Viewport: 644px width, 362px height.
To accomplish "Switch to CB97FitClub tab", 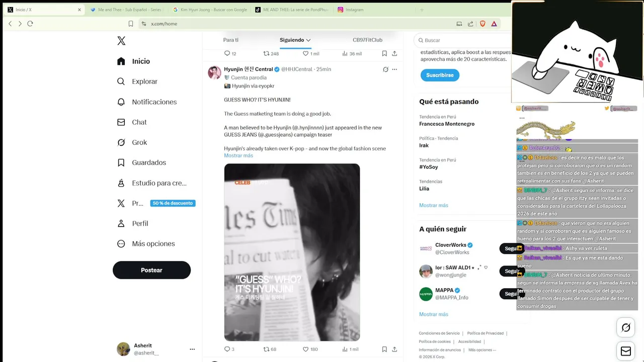I will (367, 40).
